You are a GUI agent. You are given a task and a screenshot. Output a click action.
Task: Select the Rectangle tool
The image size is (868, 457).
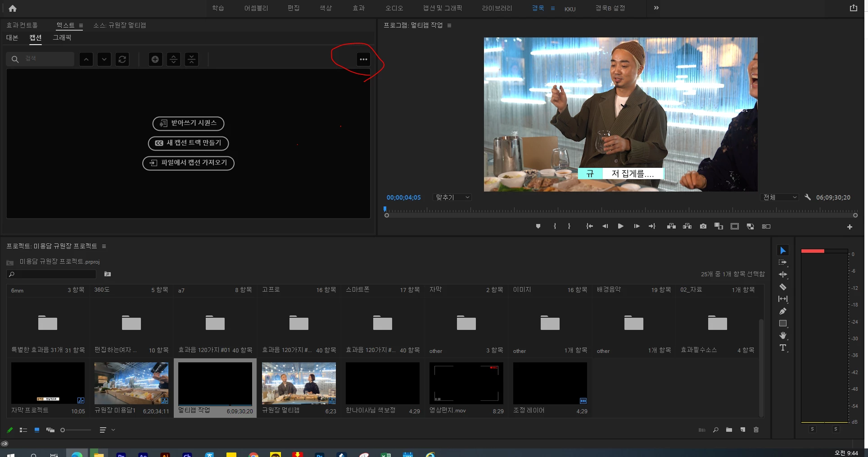(x=783, y=323)
